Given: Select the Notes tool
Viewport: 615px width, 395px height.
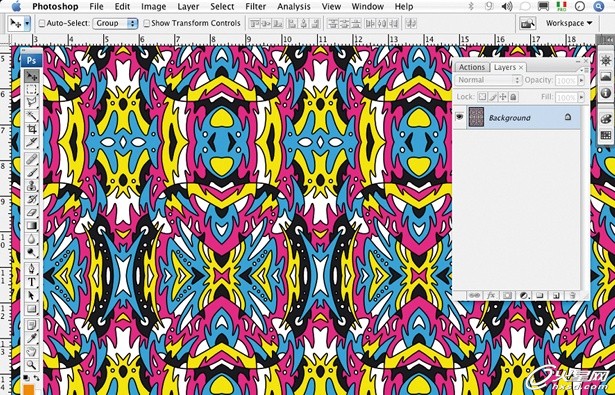Looking at the screenshot, I should pyautogui.click(x=31, y=325).
